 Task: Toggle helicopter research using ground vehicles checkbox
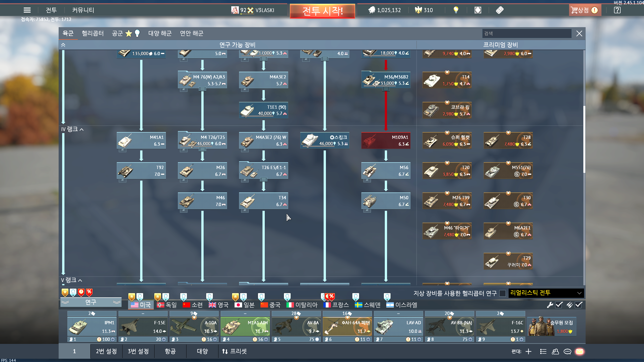(503, 293)
